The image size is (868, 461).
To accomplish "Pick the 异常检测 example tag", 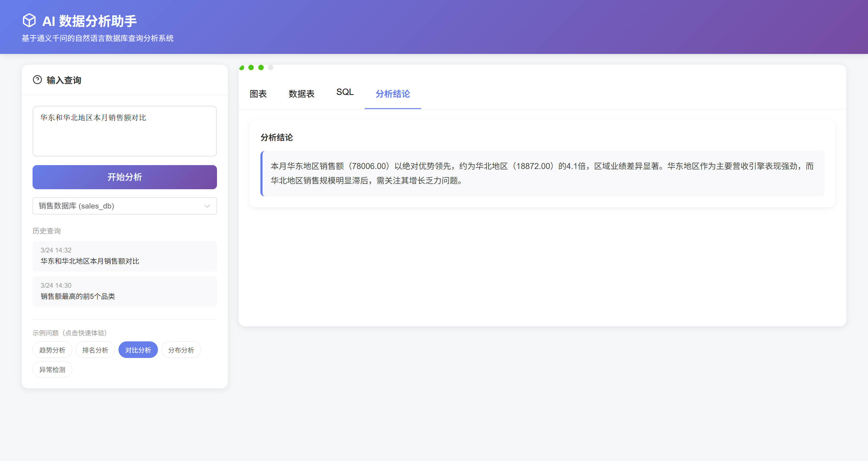I will point(52,370).
